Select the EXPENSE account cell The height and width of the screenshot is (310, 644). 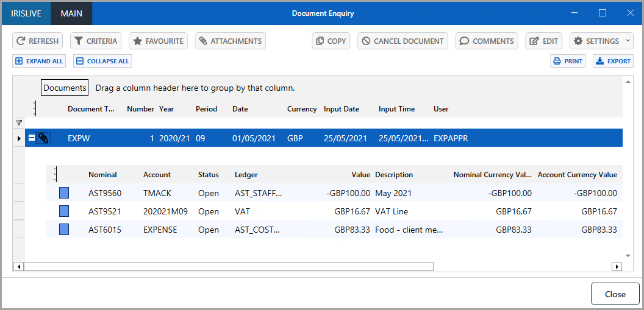(x=160, y=230)
